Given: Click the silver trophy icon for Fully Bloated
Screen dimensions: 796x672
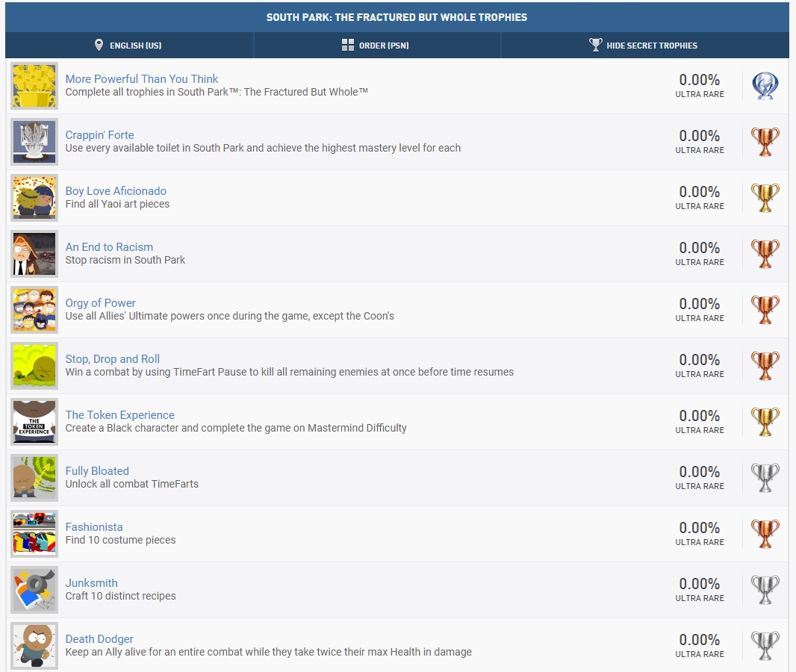Looking at the screenshot, I should pos(765,478).
